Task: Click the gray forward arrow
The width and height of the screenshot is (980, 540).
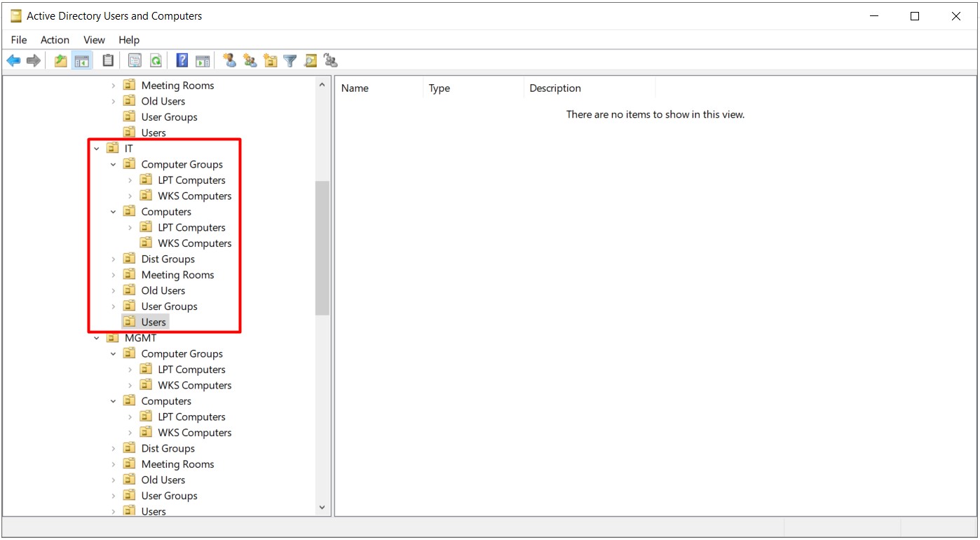Action: tap(33, 61)
